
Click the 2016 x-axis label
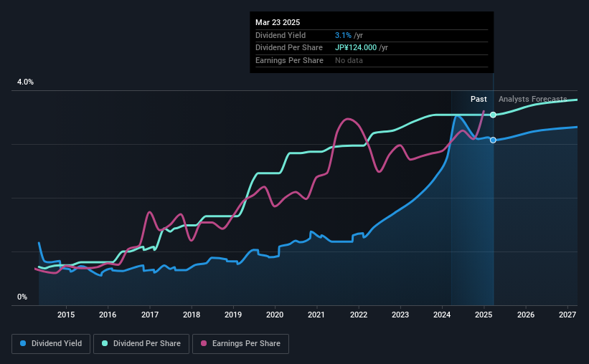coord(108,315)
